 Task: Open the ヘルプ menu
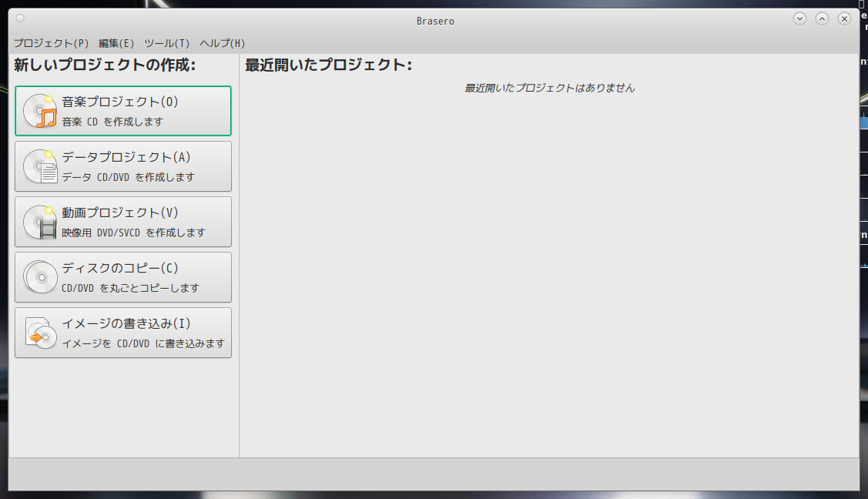223,43
